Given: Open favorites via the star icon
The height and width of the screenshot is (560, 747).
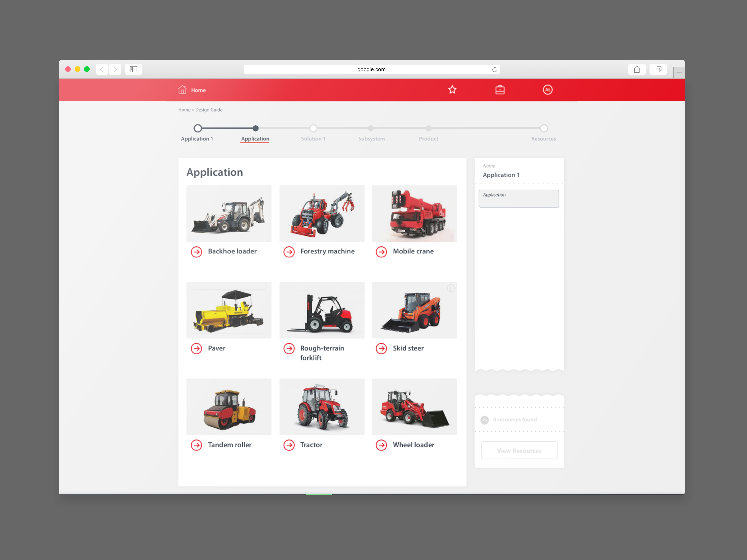Looking at the screenshot, I should click(452, 90).
